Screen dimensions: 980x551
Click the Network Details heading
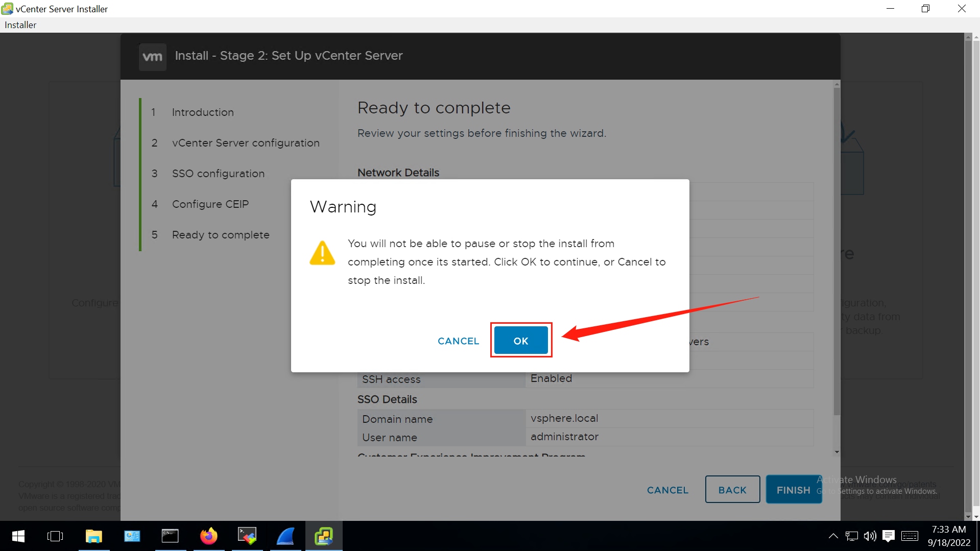tap(398, 173)
